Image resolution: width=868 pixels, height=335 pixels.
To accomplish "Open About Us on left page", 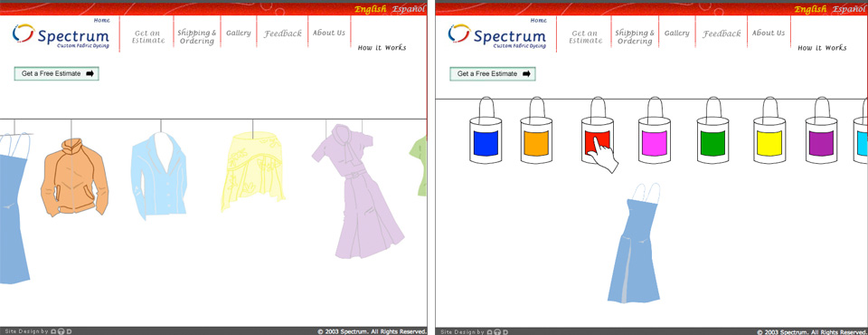I will point(329,33).
